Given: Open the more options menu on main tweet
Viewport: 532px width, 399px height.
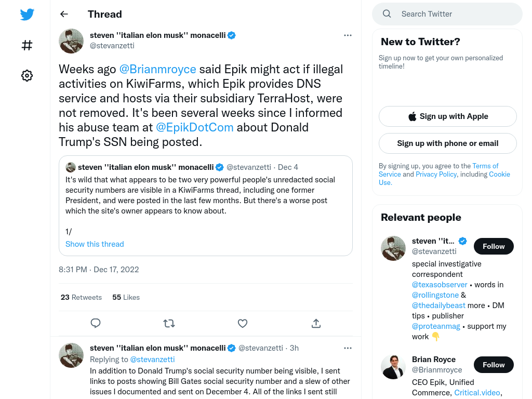Looking at the screenshot, I should point(348,35).
